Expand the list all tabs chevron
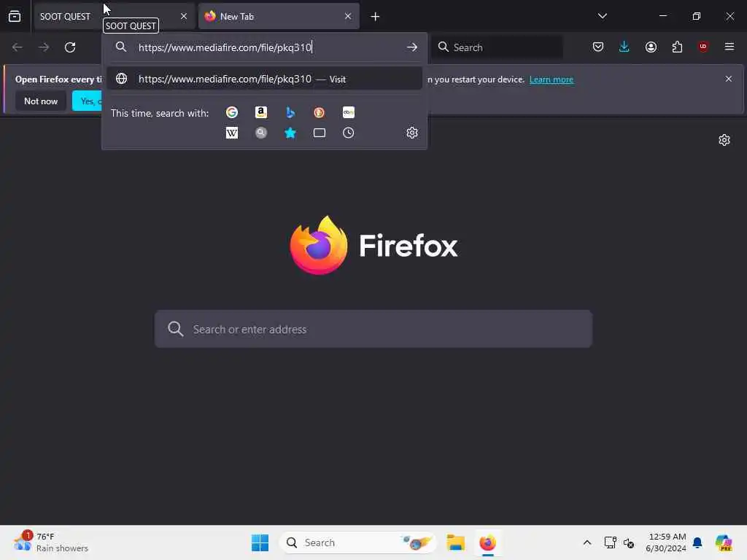The width and height of the screenshot is (747, 560). pos(602,16)
